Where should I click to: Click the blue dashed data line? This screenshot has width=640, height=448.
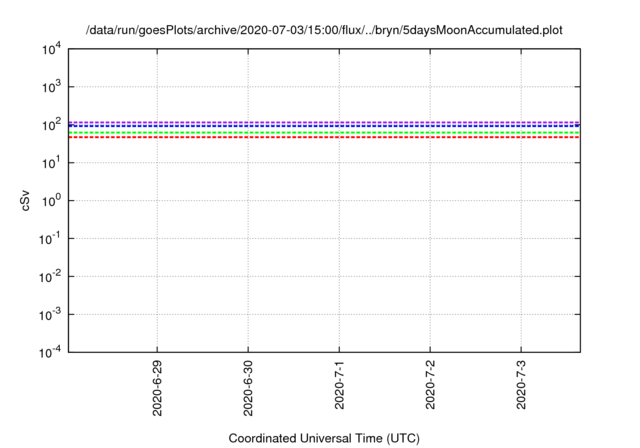pyautogui.click(x=324, y=126)
